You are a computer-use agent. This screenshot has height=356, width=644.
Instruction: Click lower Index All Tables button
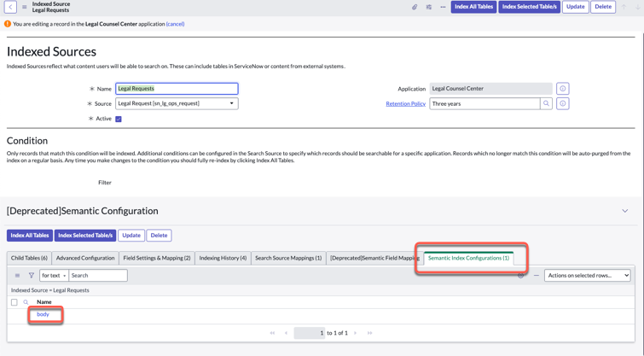(30, 236)
